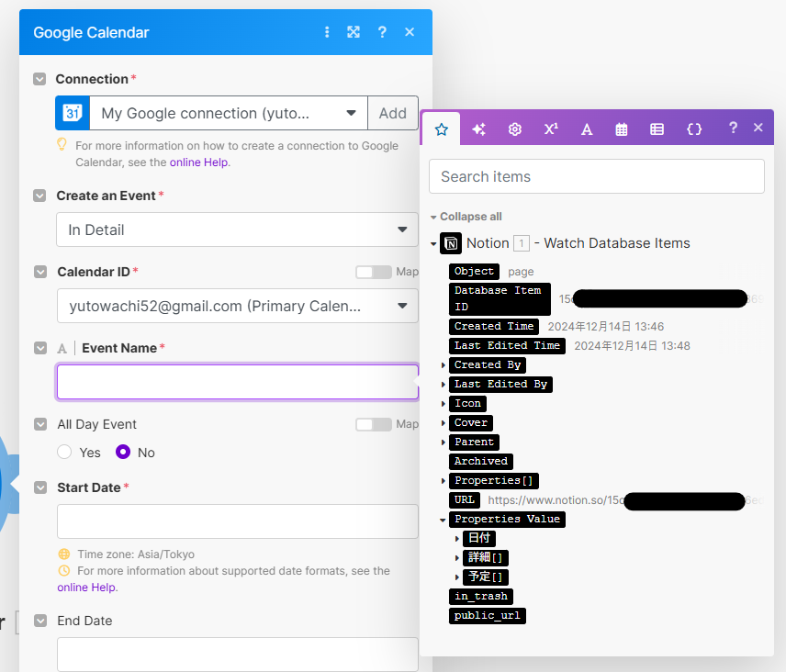This screenshot has height=672, width=786.
Task: Click the Search items field
Action: [597, 176]
